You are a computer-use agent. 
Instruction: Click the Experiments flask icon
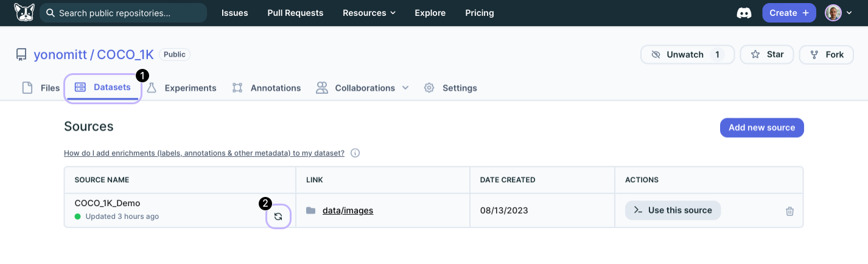tap(152, 88)
